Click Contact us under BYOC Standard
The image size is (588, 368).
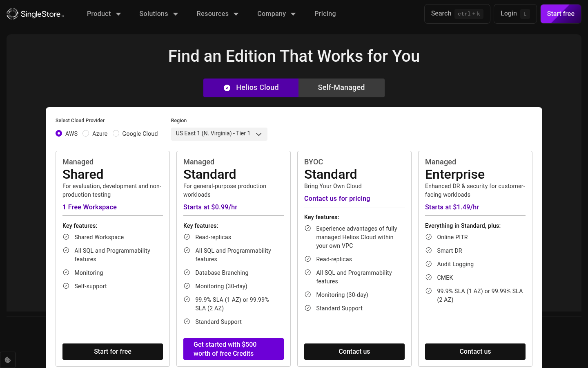pyautogui.click(x=354, y=352)
